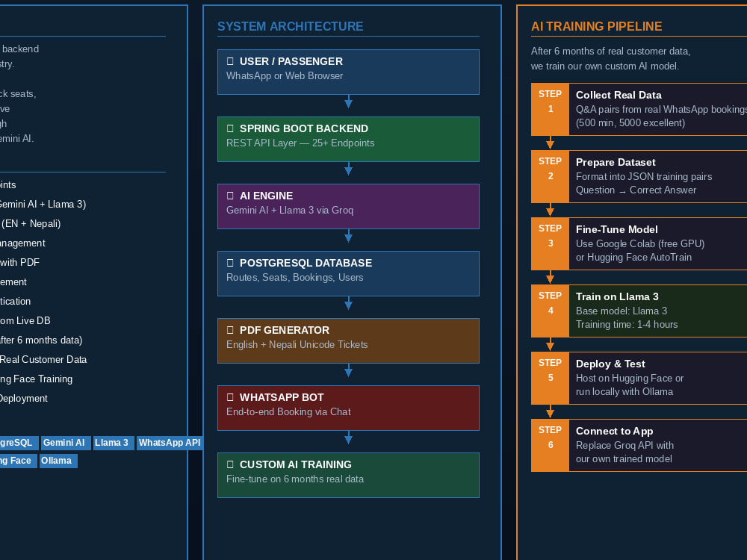Image resolution: width=747 pixels, height=560 pixels.
Task: Click 'Base model: Llama 3' text
Action: [622, 311]
